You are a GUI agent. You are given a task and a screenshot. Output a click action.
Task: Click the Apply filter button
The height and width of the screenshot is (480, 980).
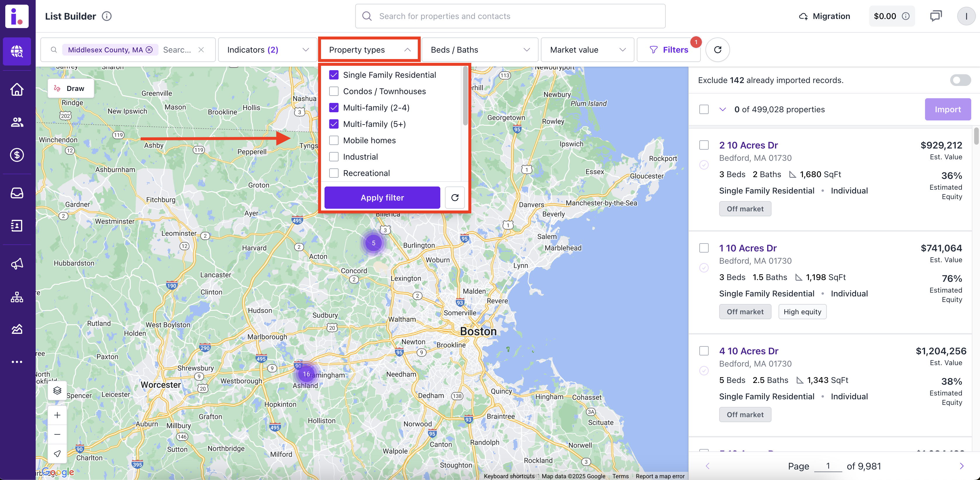click(382, 197)
